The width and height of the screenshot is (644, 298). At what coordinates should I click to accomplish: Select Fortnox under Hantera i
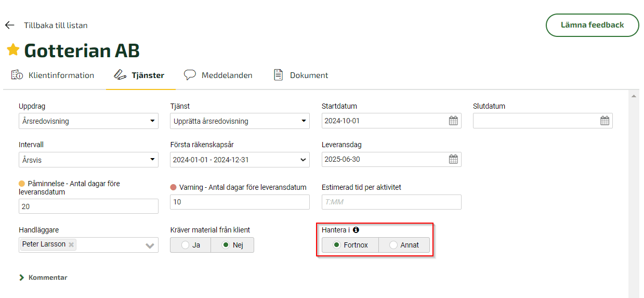(x=350, y=245)
